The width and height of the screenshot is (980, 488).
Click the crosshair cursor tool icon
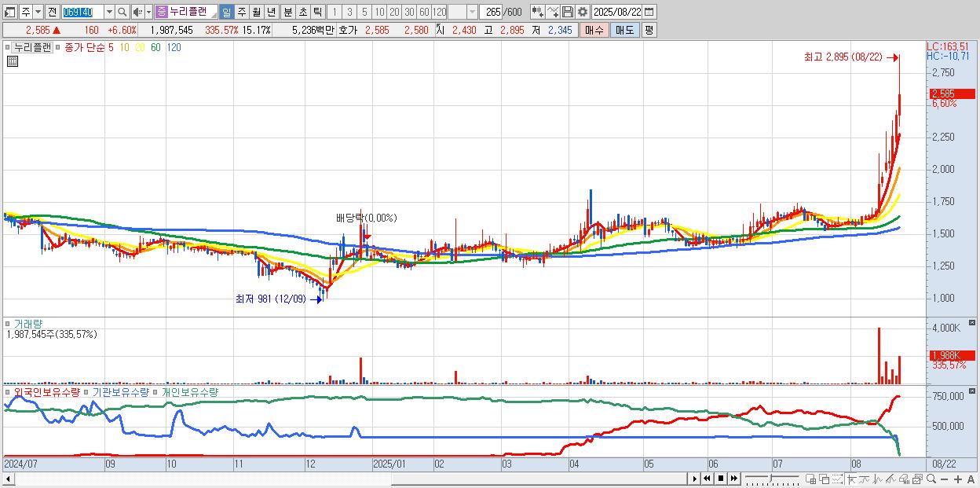click(852, 479)
